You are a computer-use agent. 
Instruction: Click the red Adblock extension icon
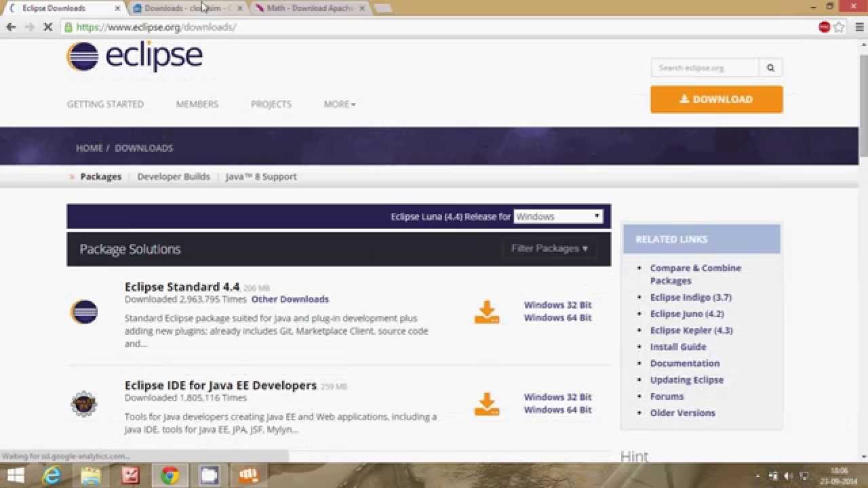point(824,27)
